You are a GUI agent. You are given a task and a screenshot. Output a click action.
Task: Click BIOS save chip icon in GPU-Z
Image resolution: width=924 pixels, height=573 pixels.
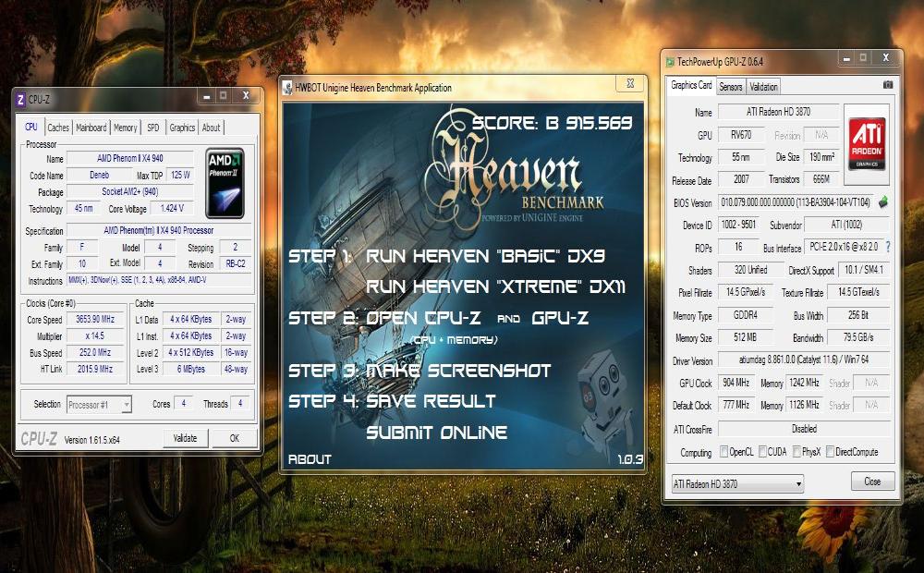click(x=882, y=202)
